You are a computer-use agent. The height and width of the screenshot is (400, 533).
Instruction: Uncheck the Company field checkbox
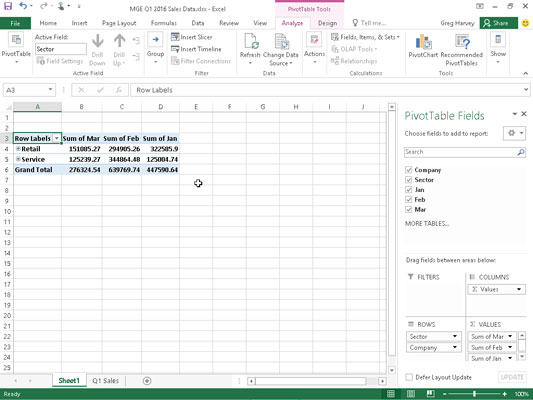point(409,170)
